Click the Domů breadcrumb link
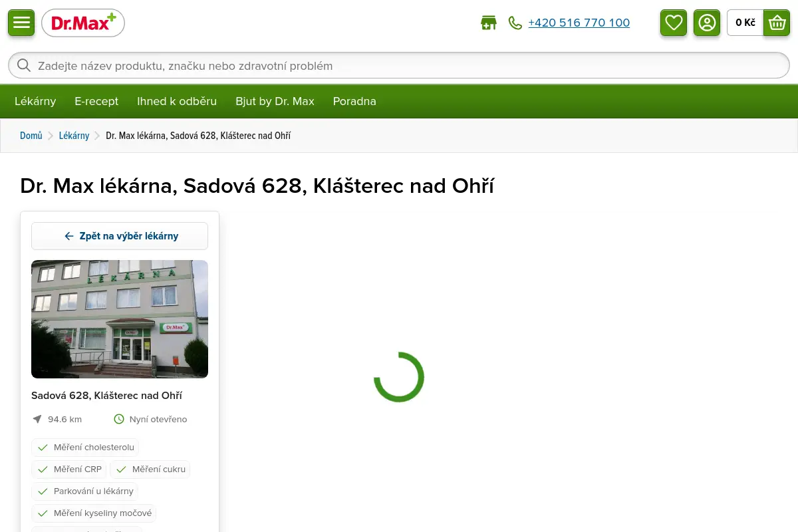The image size is (798, 532). click(31, 136)
